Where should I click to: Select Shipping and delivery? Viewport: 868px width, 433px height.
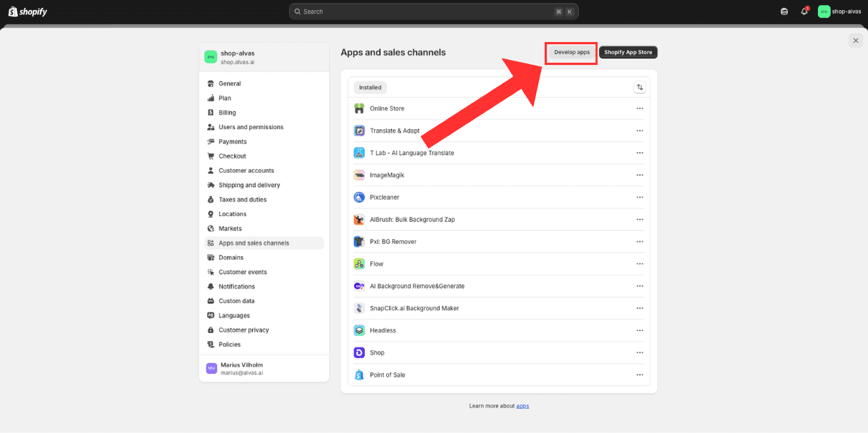264,185
